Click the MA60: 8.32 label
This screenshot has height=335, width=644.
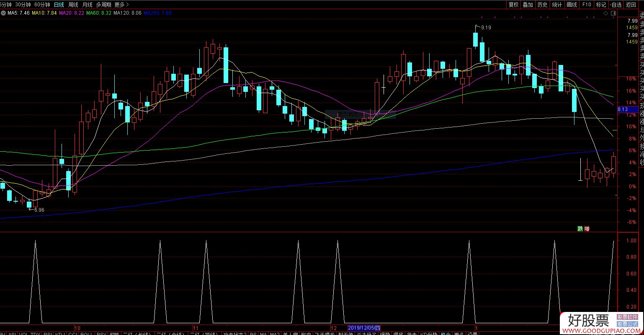[x=99, y=13]
